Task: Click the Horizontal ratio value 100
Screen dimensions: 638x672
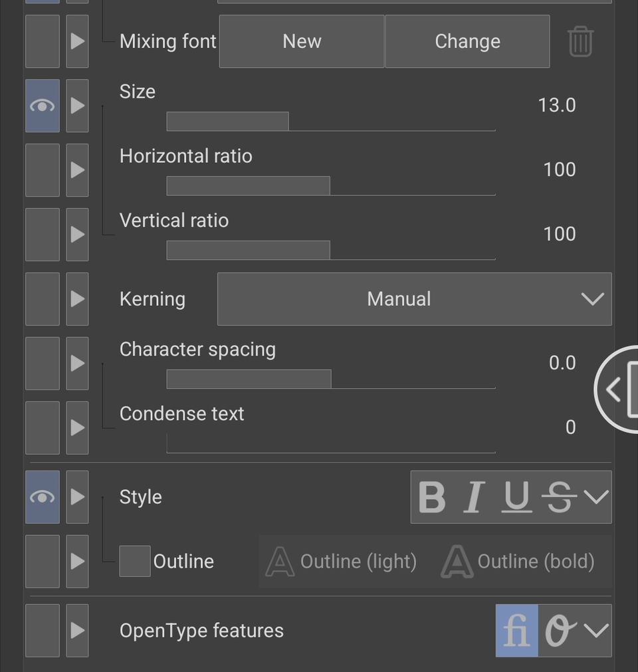Action: tap(560, 169)
